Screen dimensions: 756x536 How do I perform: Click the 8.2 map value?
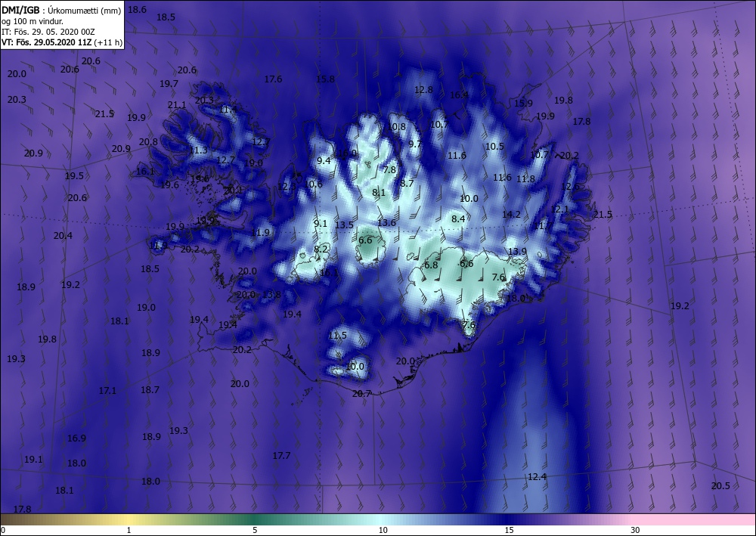point(321,249)
